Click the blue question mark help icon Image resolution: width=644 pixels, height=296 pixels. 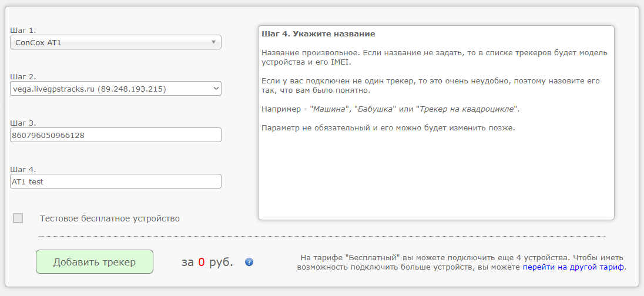click(x=249, y=262)
